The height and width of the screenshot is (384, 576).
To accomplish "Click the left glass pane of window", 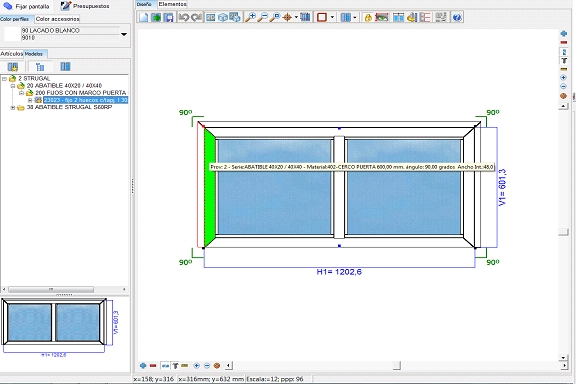I will click(275, 187).
